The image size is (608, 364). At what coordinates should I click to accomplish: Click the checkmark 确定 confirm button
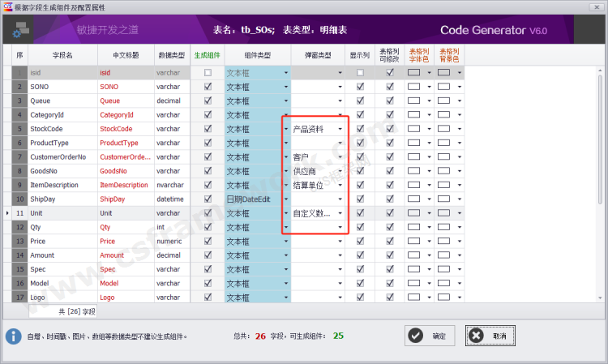pos(430,336)
